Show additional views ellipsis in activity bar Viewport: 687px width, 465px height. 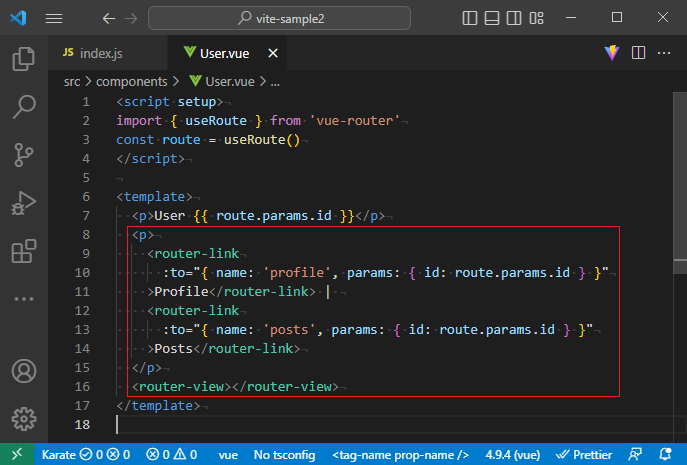tap(24, 299)
